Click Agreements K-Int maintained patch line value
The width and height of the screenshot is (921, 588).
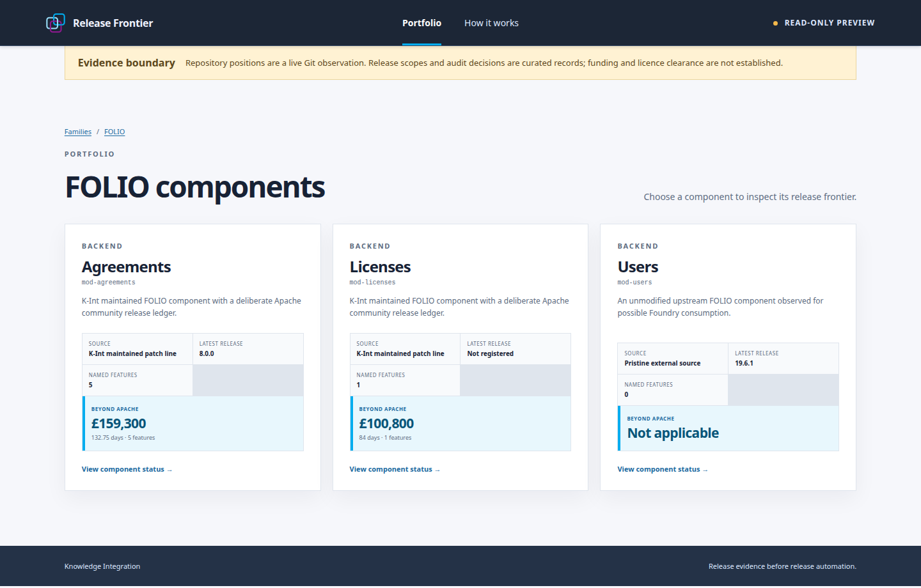(x=132, y=353)
